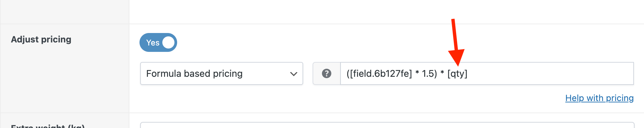This screenshot has height=128, width=644.
Task: Click the opening parenthesis at the formula's start
Action: point(348,73)
